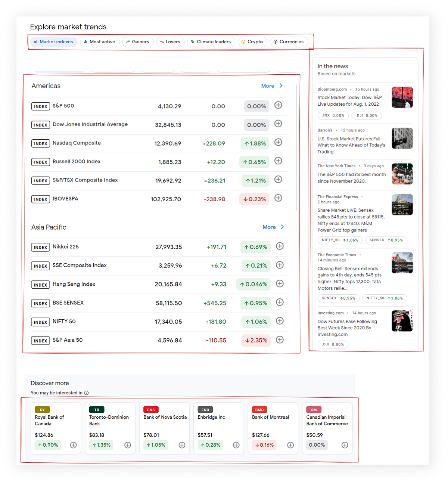Toggle the Most active filter chip
448x484 pixels.
pyautogui.click(x=99, y=42)
